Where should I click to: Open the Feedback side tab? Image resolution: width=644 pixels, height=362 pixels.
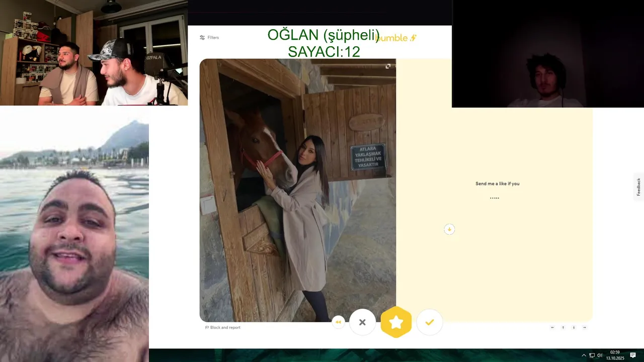(x=639, y=187)
